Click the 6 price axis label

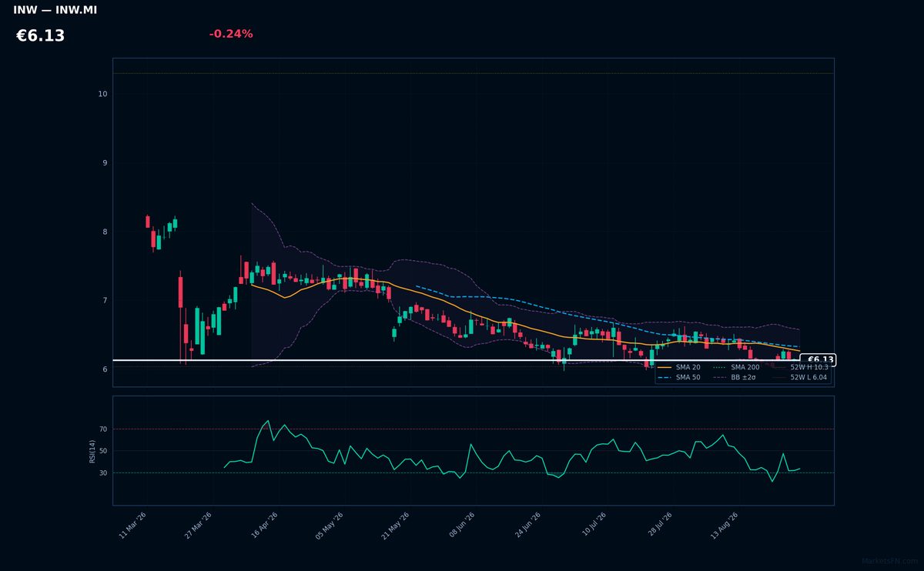coord(105,369)
